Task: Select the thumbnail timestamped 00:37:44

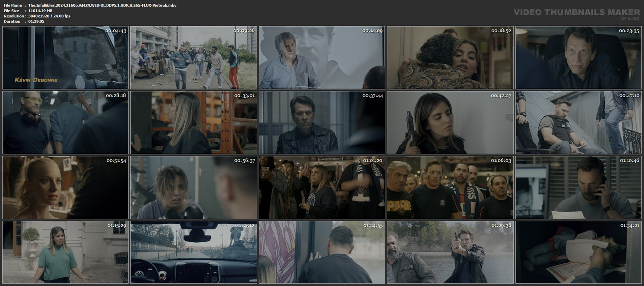Action: click(322, 122)
